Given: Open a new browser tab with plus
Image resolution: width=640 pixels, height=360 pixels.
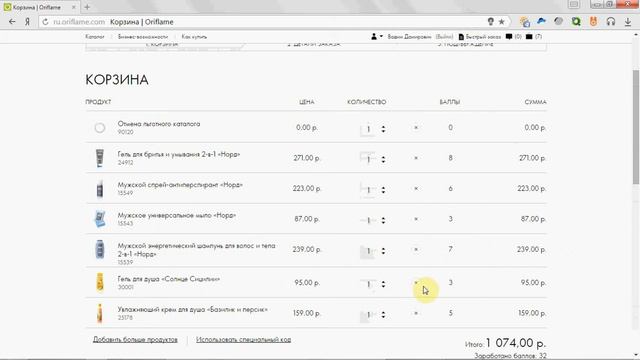Looking at the screenshot, I should point(87,7).
